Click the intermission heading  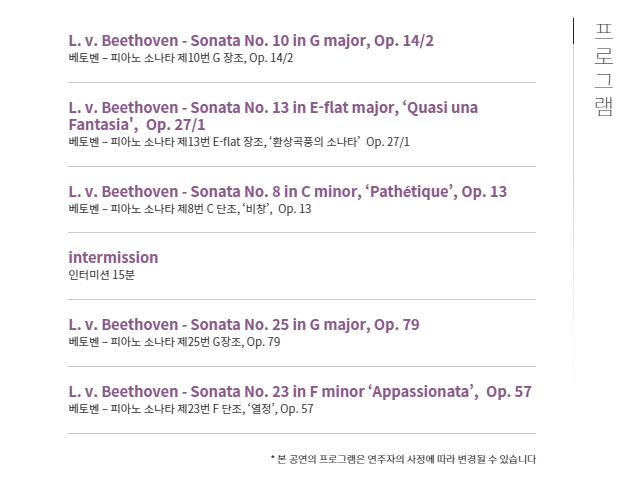[x=113, y=257]
